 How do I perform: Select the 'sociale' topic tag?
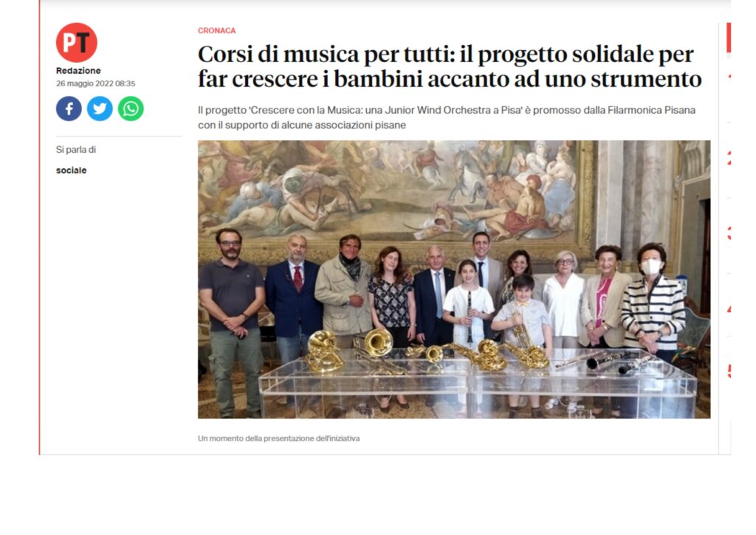coord(72,170)
